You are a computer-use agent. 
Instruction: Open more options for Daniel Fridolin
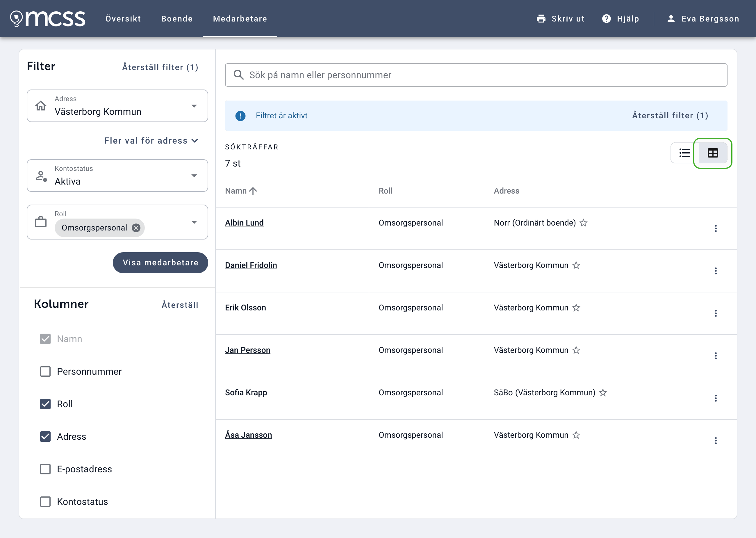click(x=716, y=271)
